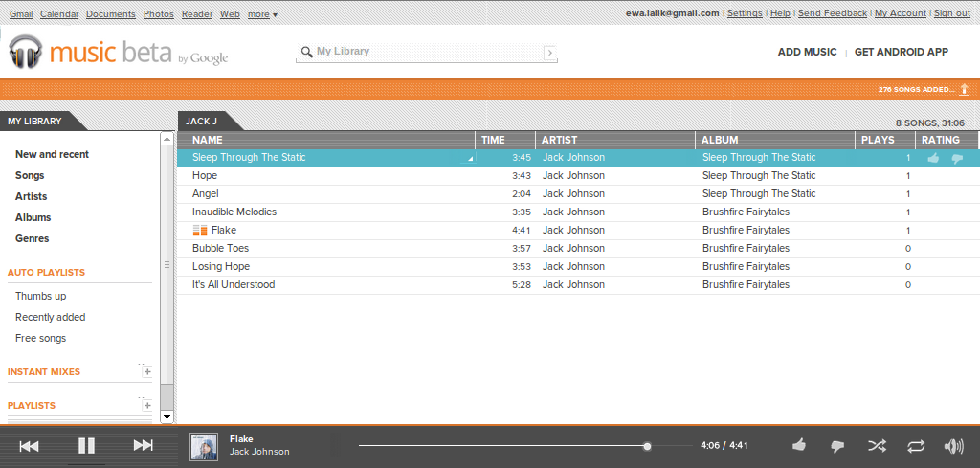Open the 'more' dropdown in the top bar
Screen dimensions: 980x468
tap(262, 13)
